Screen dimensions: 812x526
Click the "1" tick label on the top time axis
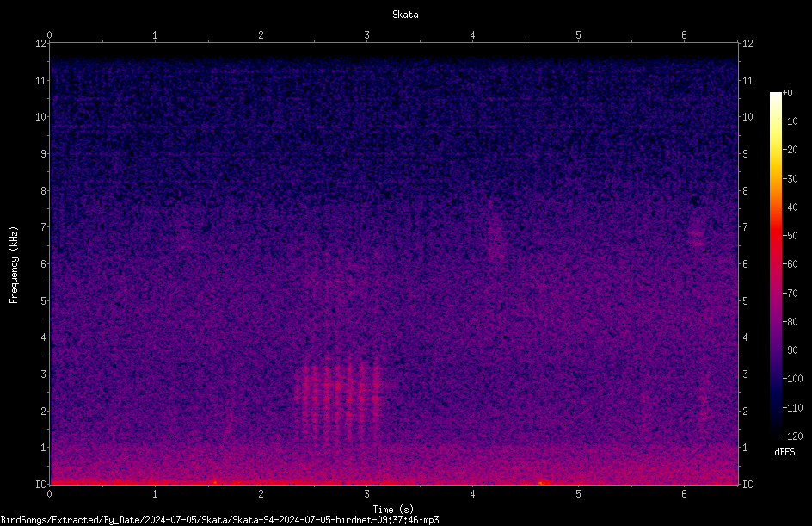coord(155,35)
